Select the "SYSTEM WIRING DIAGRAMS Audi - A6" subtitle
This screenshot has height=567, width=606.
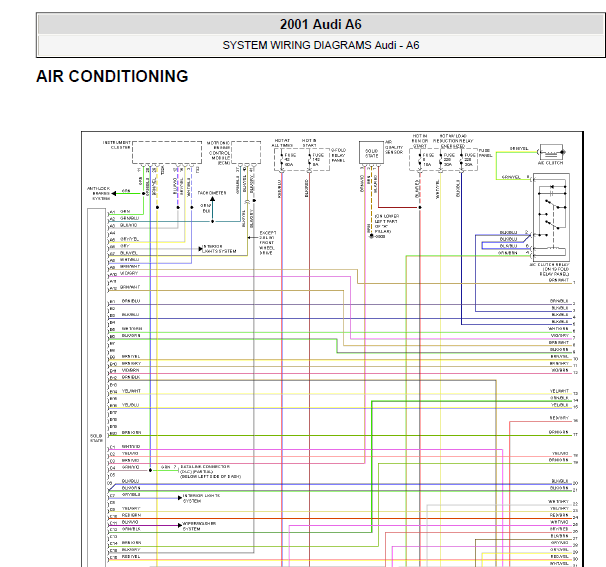pos(320,45)
